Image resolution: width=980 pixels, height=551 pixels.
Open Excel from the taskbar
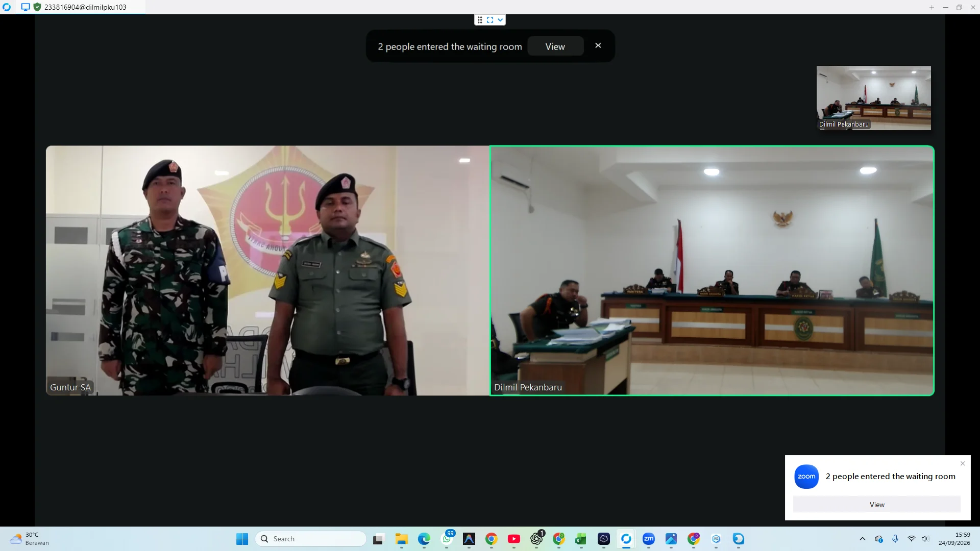click(x=581, y=539)
